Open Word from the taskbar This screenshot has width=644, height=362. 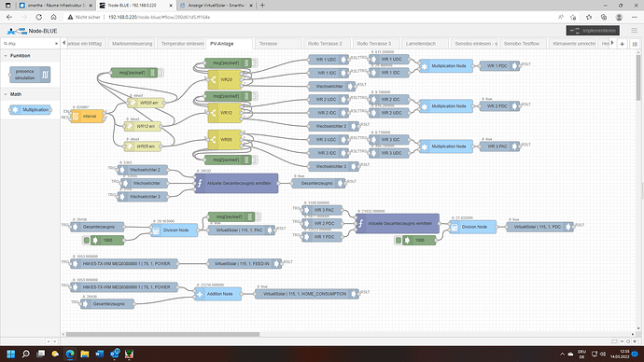tap(99, 354)
